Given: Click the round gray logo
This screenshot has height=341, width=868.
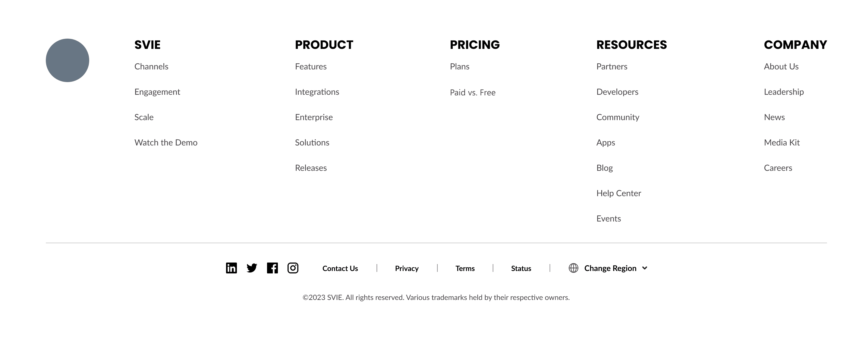Looking at the screenshot, I should point(68,60).
